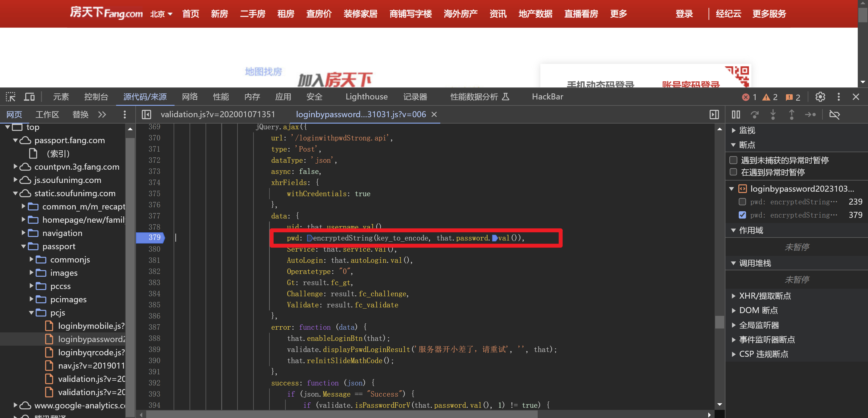Click the yellow warning count badge
Screen dimensions: 868x418
770,97
